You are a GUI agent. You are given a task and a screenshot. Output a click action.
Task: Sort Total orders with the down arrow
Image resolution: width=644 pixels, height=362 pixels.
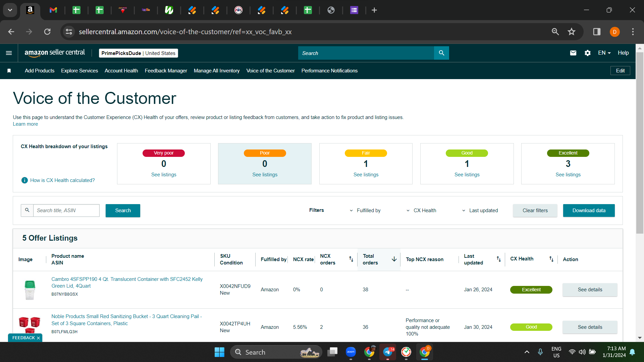pos(394,259)
